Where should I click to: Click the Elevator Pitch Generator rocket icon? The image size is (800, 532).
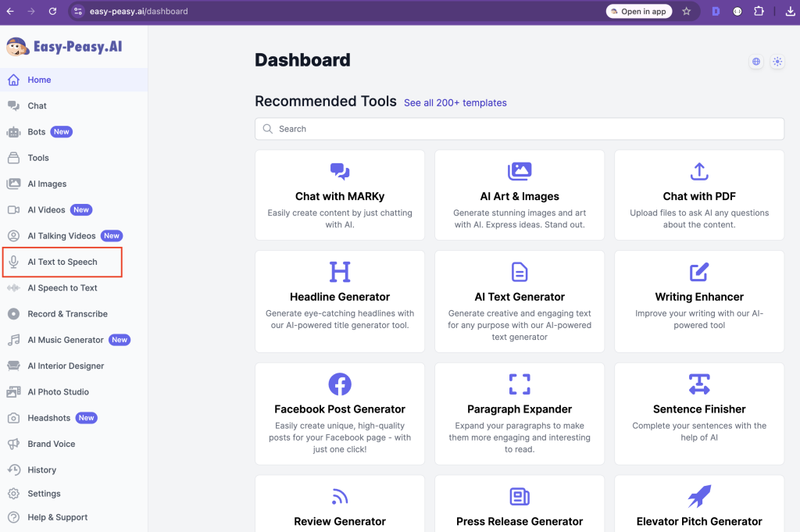coord(699,497)
